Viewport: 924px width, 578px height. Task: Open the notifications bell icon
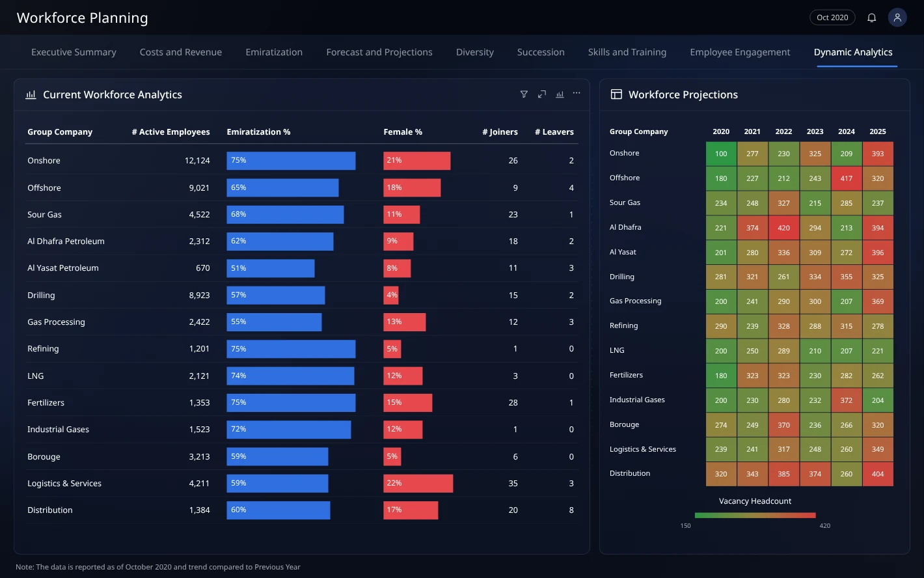[x=872, y=18]
